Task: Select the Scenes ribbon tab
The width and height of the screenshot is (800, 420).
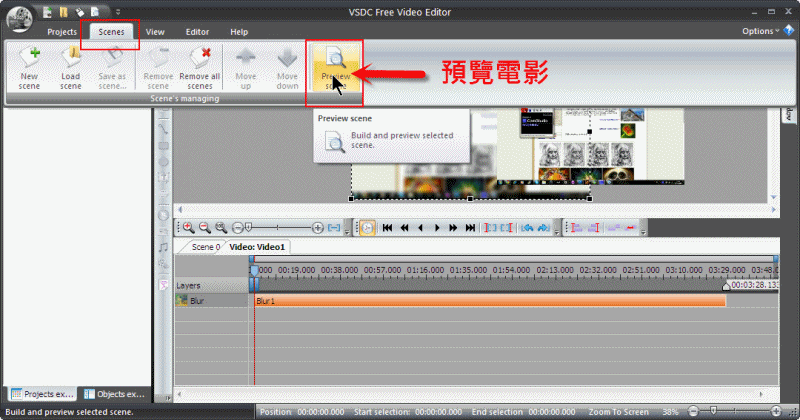Action: 111,32
